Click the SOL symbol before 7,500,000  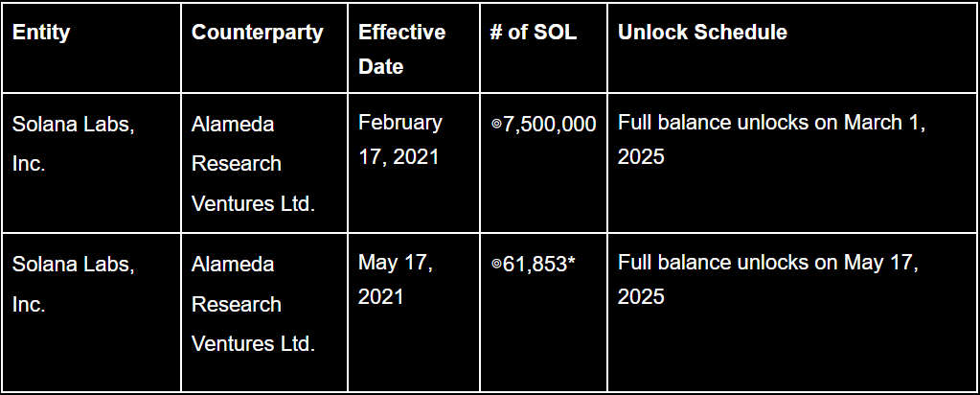(495, 125)
